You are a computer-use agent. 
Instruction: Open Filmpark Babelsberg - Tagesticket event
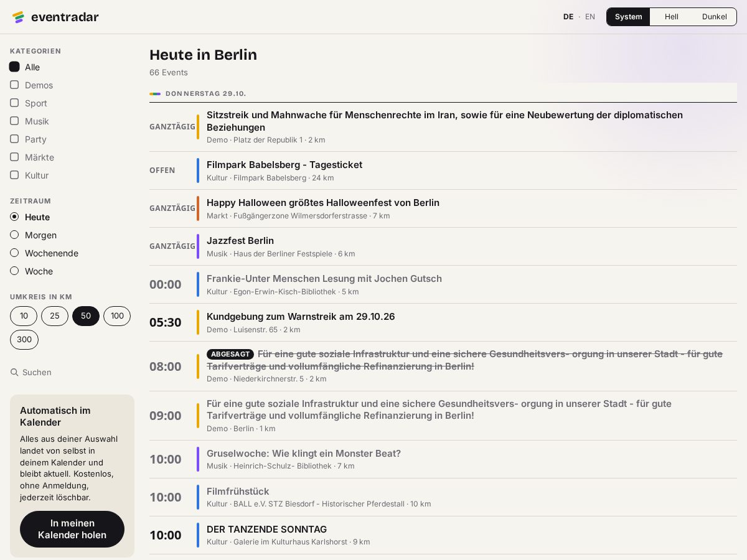click(443, 170)
